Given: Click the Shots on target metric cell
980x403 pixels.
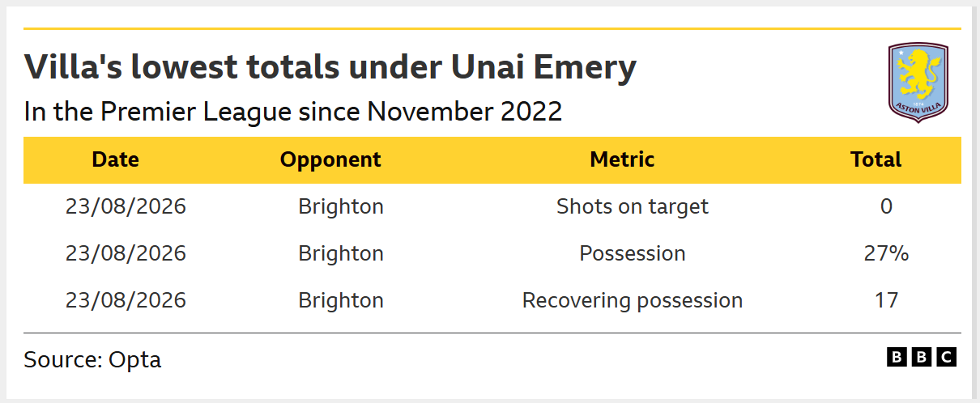Looking at the screenshot, I should 633,206.
